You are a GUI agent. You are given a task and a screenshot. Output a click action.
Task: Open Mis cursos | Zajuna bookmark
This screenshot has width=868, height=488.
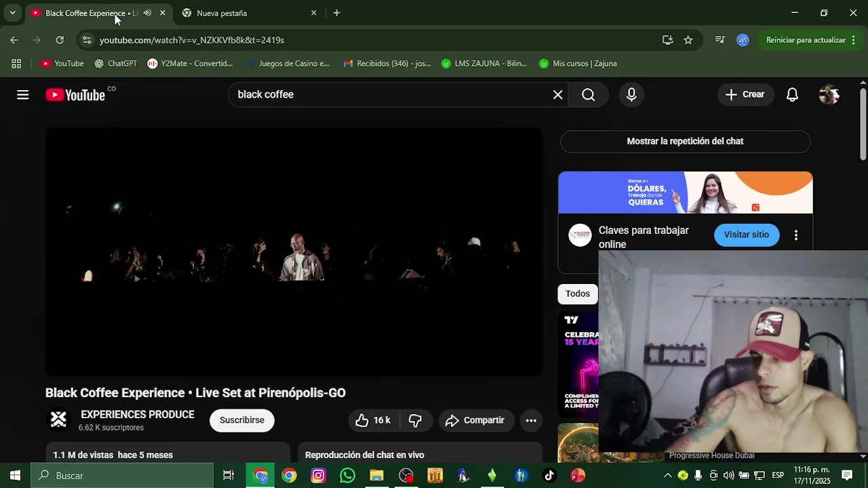578,64
